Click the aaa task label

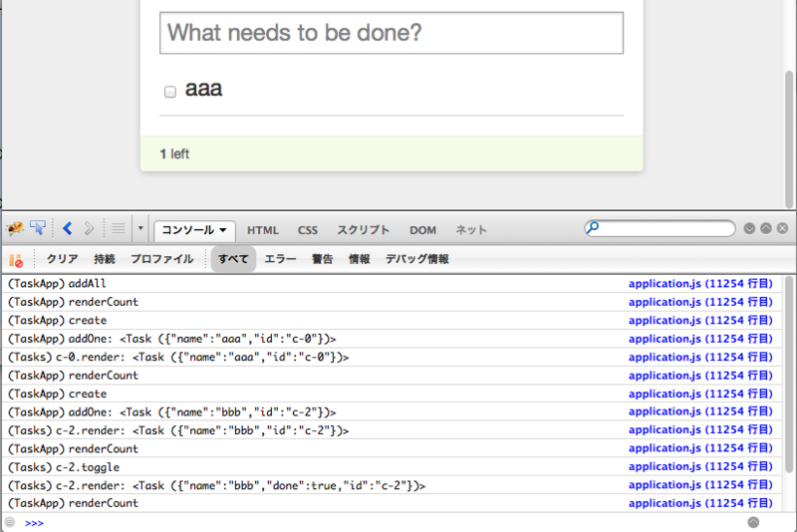pyautogui.click(x=204, y=89)
